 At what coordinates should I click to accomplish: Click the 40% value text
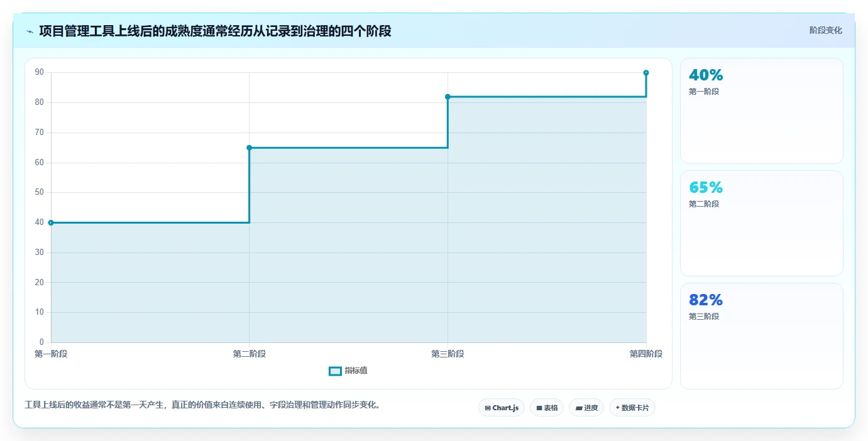tap(706, 75)
